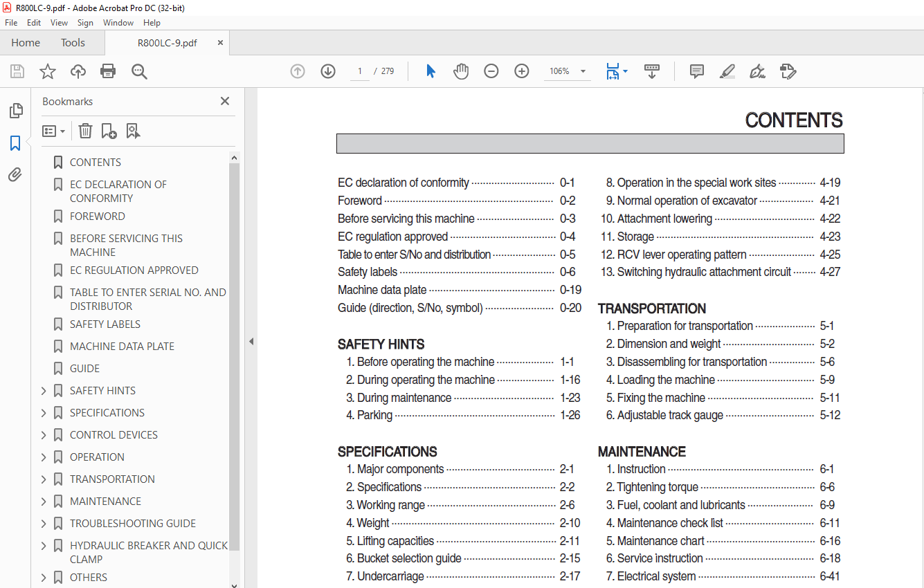
Task: Collapse the navigation pane with arrow
Action: click(251, 341)
